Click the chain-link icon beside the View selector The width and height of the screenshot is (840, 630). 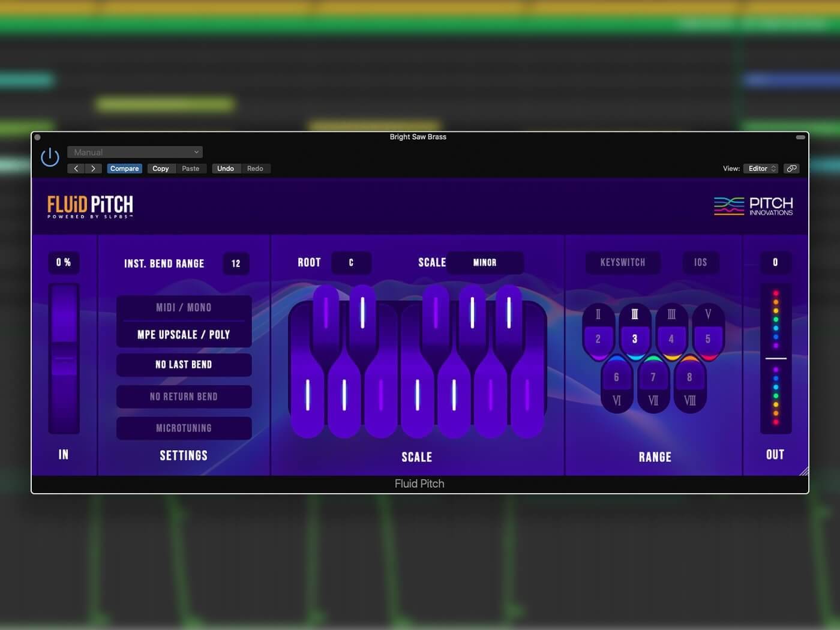[791, 169]
